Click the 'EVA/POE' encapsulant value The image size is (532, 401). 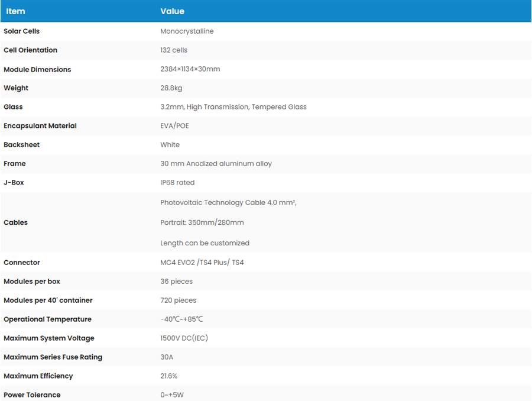coord(174,126)
